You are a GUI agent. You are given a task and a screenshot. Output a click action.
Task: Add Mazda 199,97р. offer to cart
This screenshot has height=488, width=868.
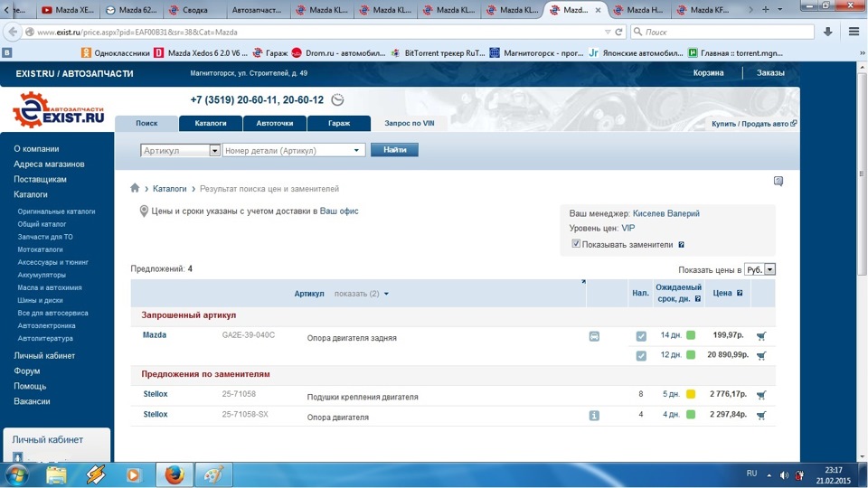point(761,336)
